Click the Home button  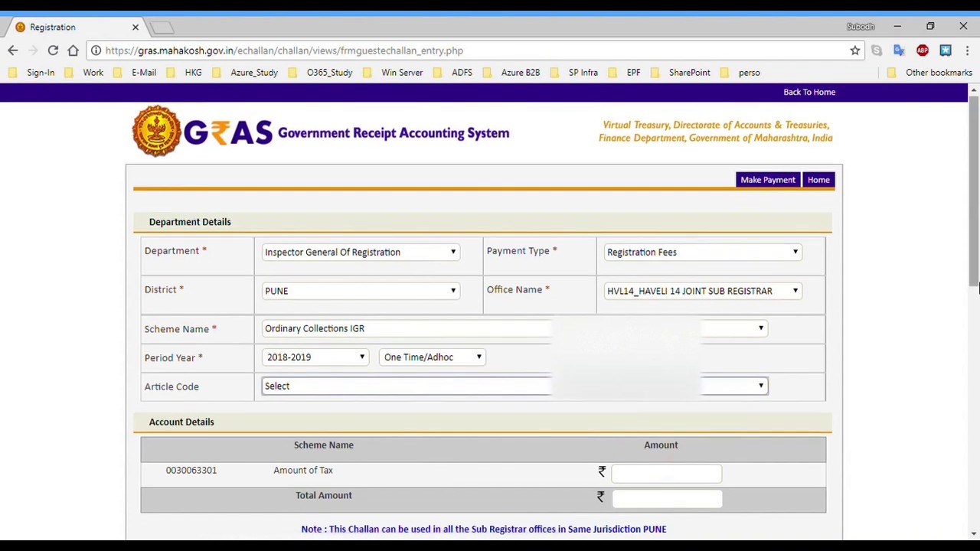tap(818, 180)
